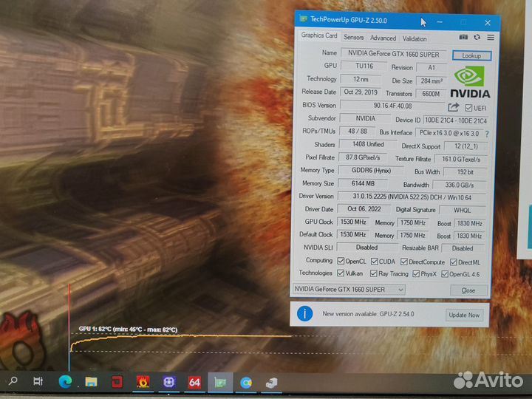Viewport: 532px width, 399px height.
Task: Click the Driver Version field
Action: pyautogui.click(x=412, y=197)
